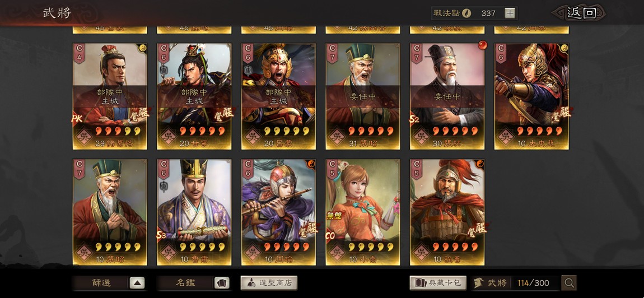Click the yin-yang badge on 太史慈 card
The image size is (644, 298).
(x=564, y=47)
